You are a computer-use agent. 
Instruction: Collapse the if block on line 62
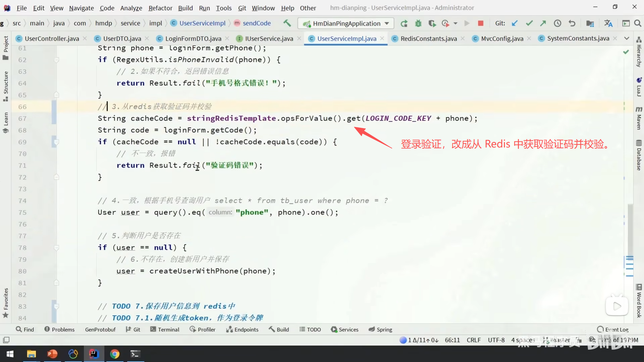pos(57,60)
